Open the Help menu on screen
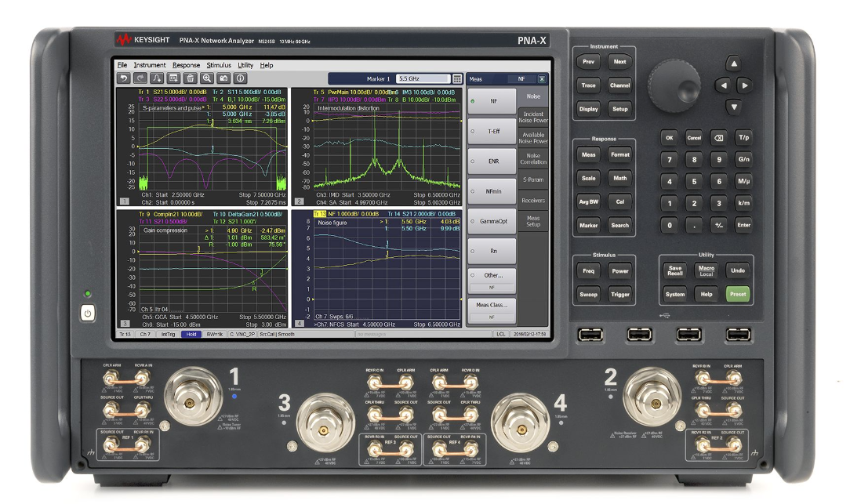850x504 pixels. pos(266,65)
